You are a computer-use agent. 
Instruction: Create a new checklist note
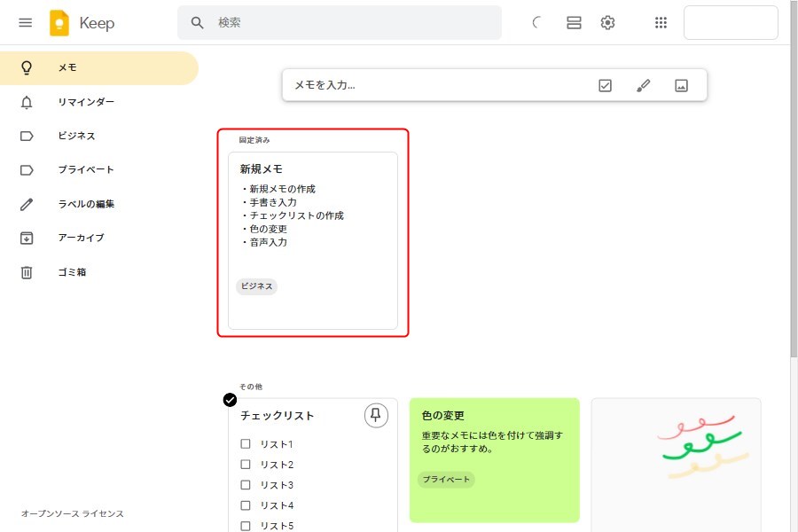(x=605, y=85)
